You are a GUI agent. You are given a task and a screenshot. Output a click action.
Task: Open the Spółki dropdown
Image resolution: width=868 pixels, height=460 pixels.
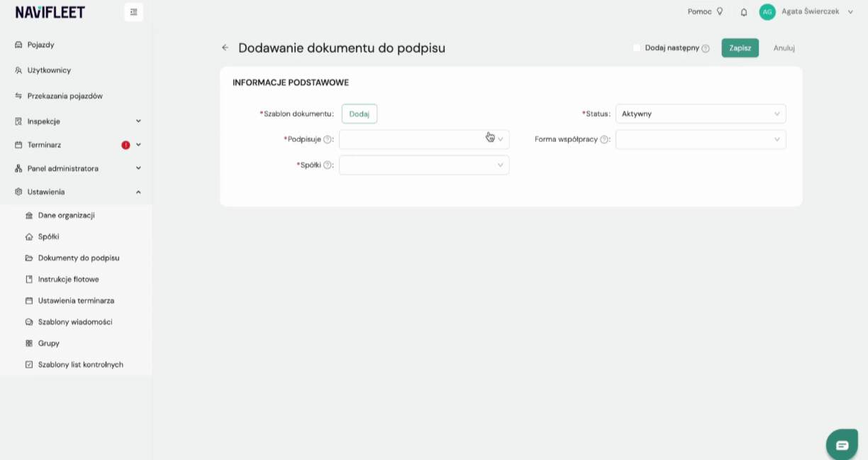[424, 165]
